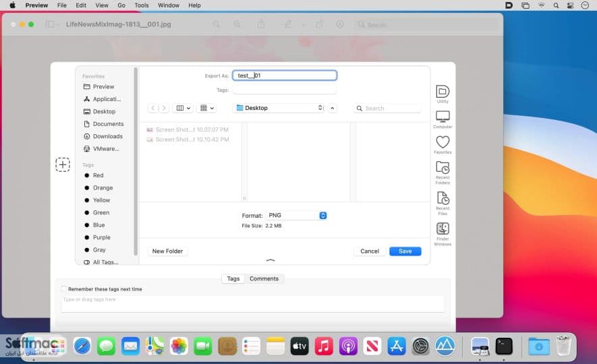Click the Cancel button
This screenshot has width=597, height=364.
pos(370,251)
